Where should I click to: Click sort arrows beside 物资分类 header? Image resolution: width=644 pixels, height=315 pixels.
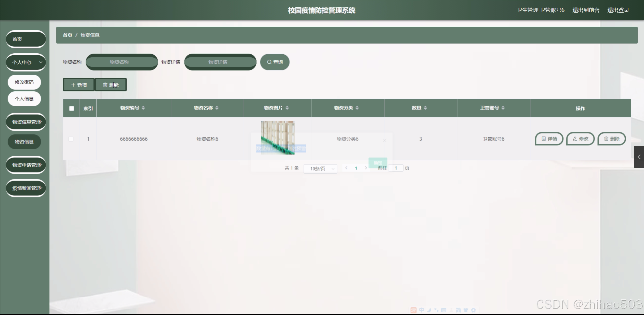pyautogui.click(x=357, y=108)
